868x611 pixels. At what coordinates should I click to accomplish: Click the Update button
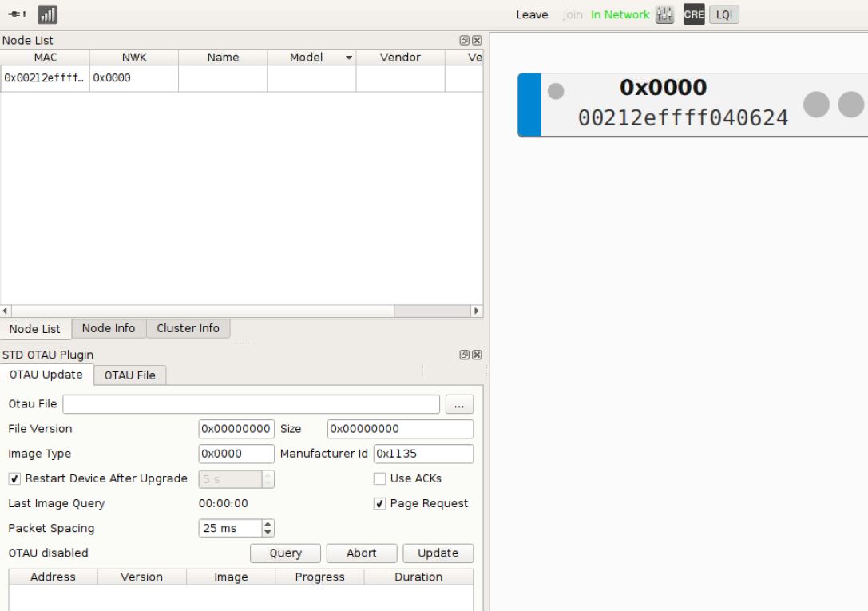pyautogui.click(x=438, y=553)
